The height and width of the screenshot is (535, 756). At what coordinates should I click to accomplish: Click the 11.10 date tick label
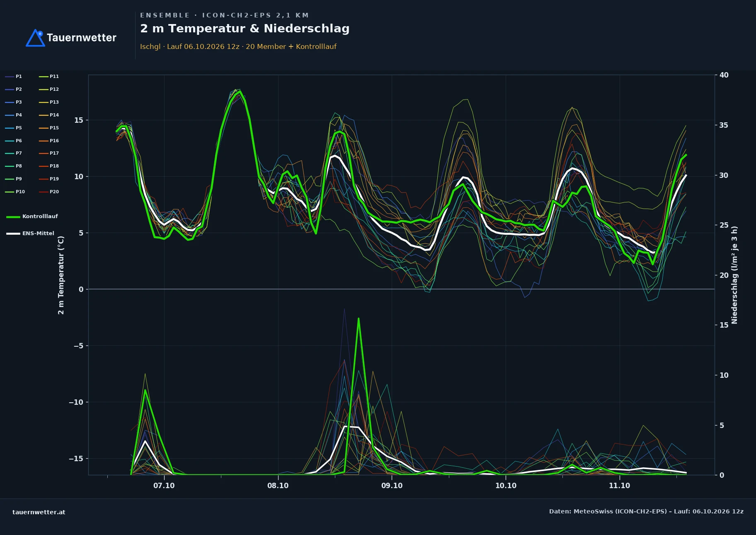tap(620, 486)
